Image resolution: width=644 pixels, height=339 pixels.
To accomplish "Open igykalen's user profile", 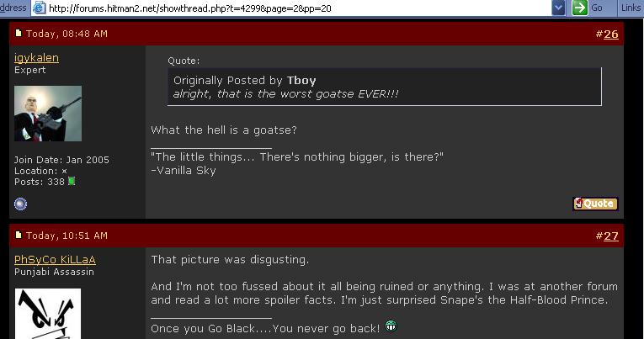I will [36, 58].
